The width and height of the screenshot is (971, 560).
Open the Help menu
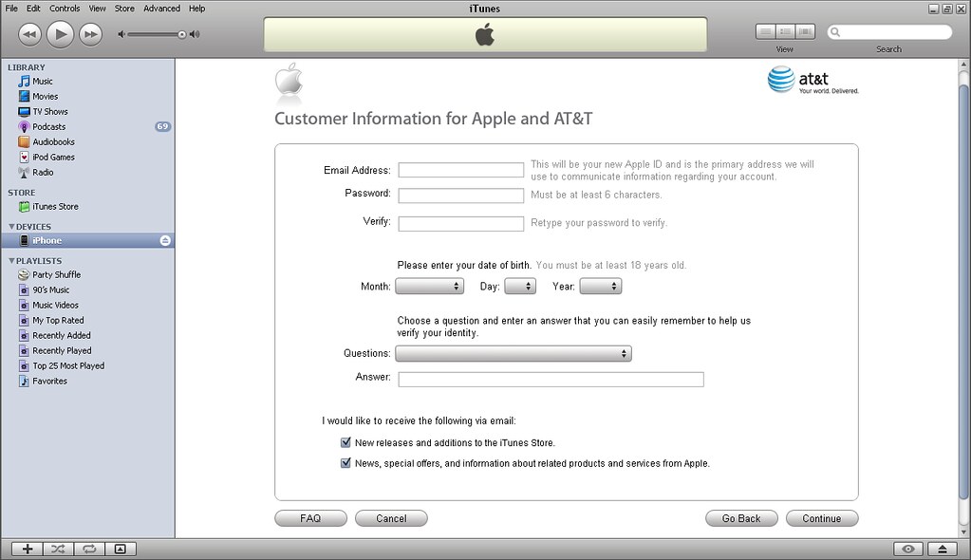coord(196,8)
